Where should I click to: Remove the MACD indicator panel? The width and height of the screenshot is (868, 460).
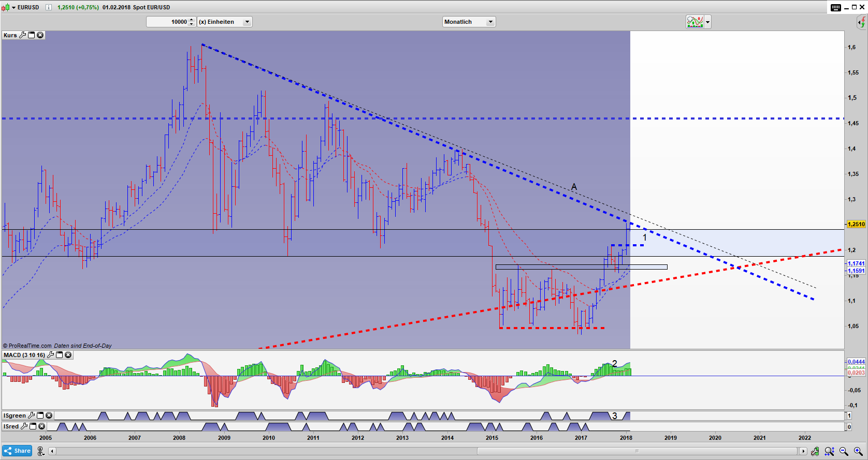pos(68,355)
